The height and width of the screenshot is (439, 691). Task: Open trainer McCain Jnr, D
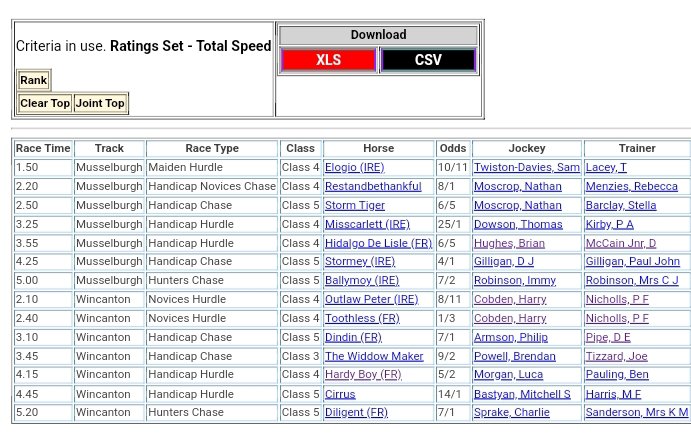621,243
